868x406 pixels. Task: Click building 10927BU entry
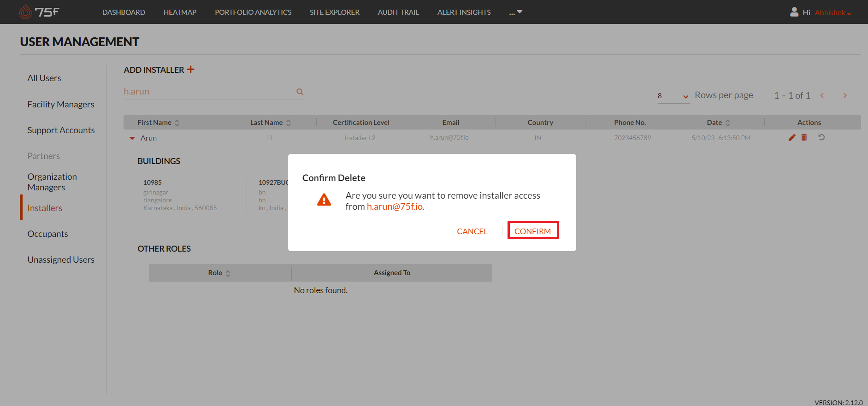[x=273, y=195]
